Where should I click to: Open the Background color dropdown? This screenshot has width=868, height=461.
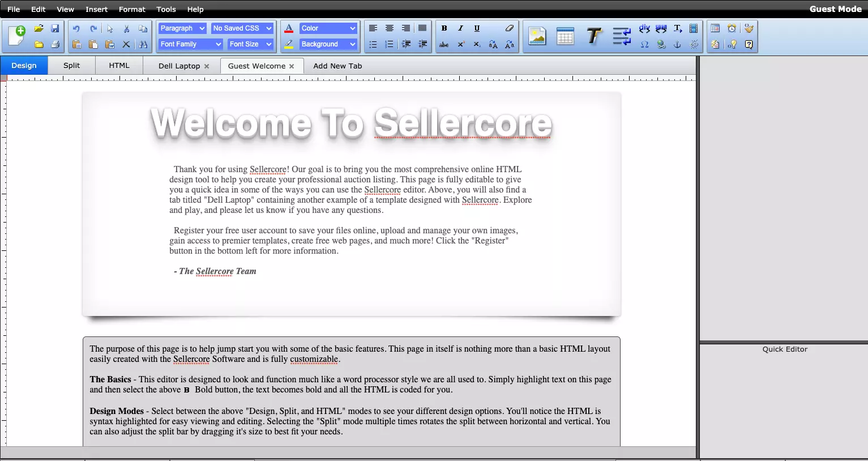(x=328, y=44)
